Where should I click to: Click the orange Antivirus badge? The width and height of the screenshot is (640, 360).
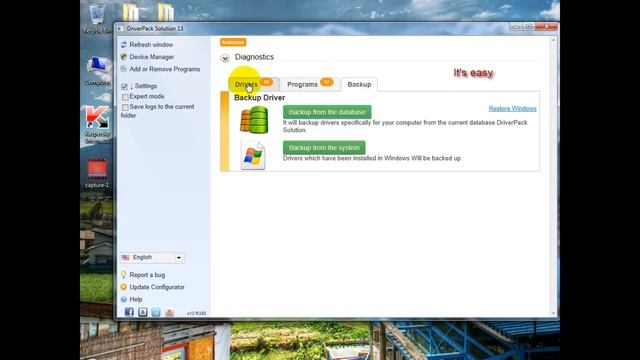233,42
